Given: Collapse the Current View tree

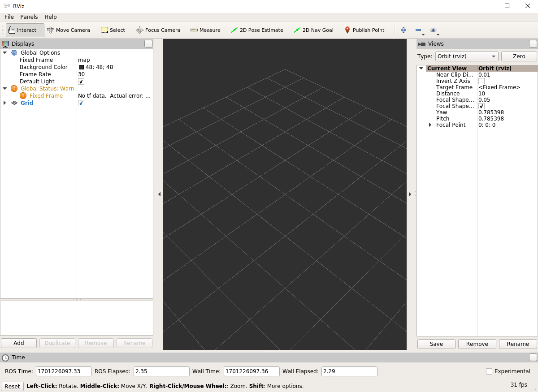Looking at the screenshot, I should click(x=421, y=69).
